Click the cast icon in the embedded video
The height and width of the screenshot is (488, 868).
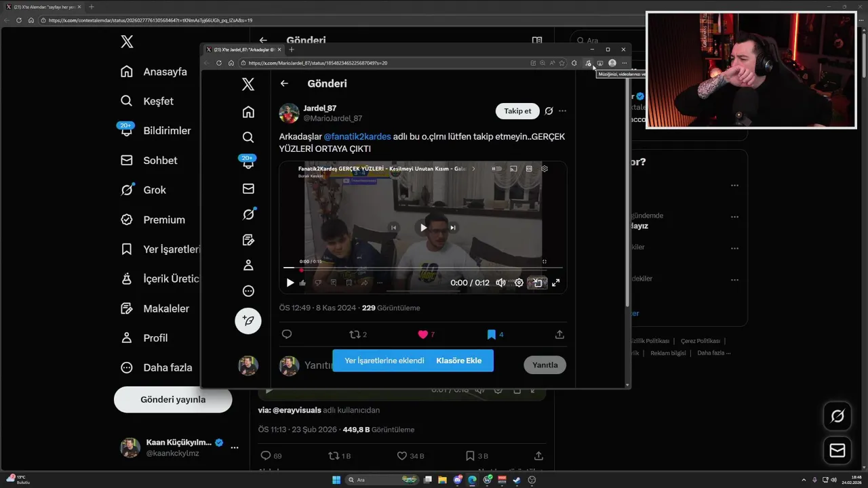click(x=513, y=169)
